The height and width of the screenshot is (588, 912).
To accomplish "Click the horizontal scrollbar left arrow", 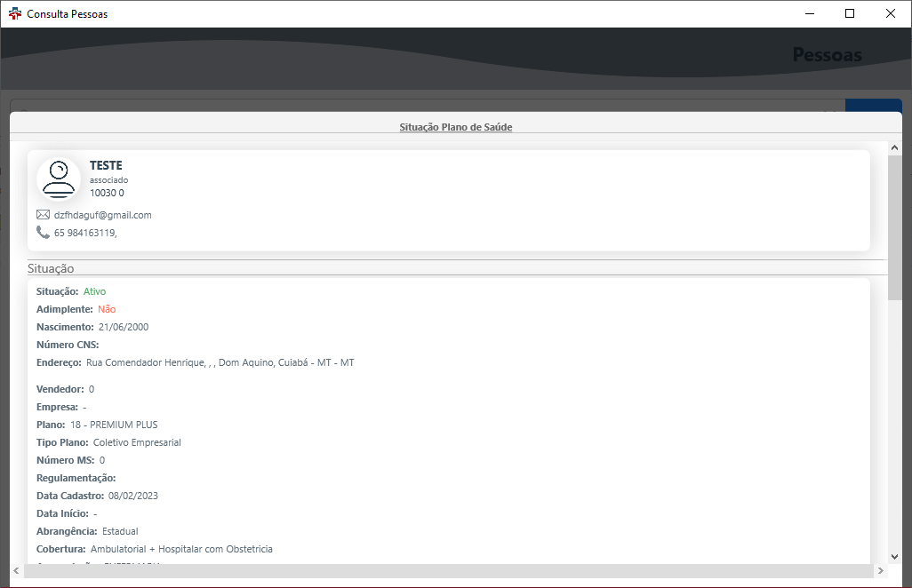I will (x=16, y=571).
